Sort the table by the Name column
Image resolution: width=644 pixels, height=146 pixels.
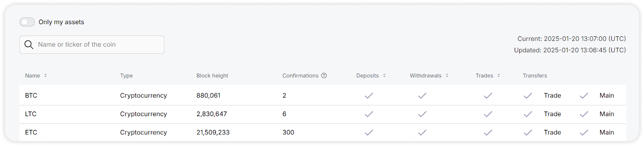tap(45, 75)
